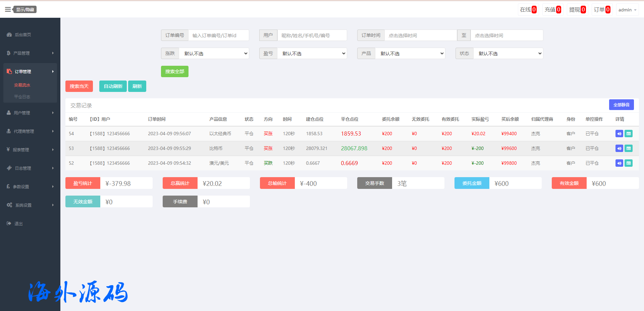
Task: Open details icon for order 52
Action: point(628,163)
